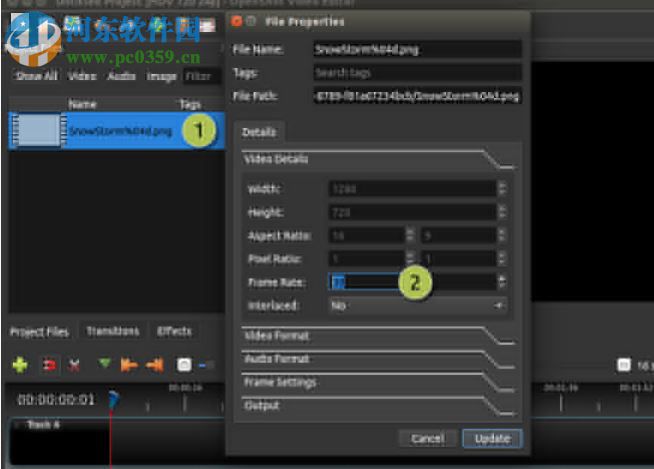The image size is (654, 469).
Task: Open the Interlaced dropdown
Action: click(418, 305)
